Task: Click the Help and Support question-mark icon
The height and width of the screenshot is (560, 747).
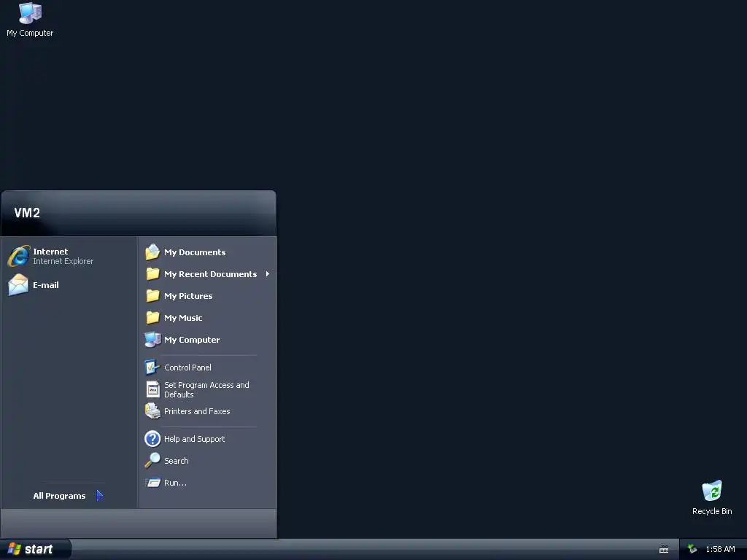Action: (152, 438)
